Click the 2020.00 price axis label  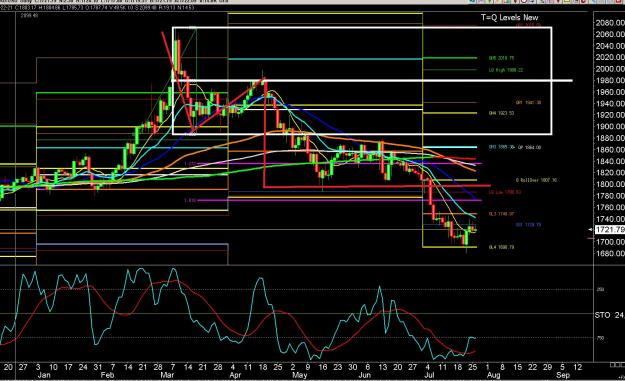coord(610,57)
